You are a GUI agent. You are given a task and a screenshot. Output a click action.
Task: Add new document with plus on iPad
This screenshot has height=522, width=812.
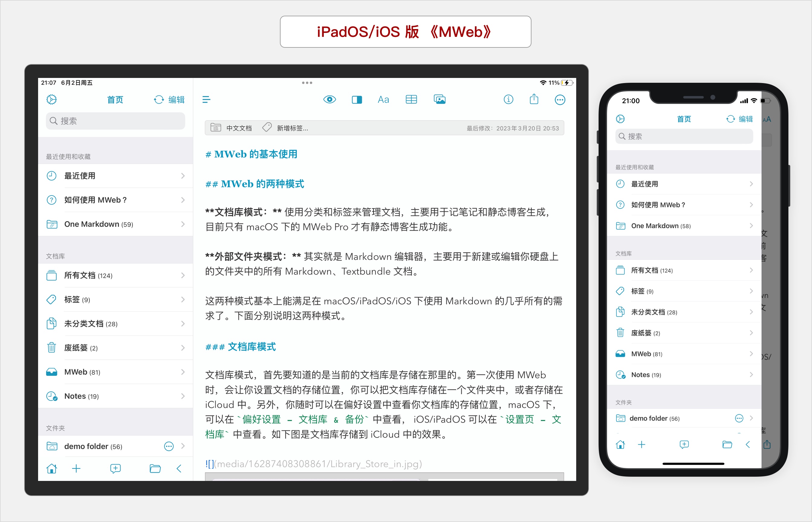(76, 469)
